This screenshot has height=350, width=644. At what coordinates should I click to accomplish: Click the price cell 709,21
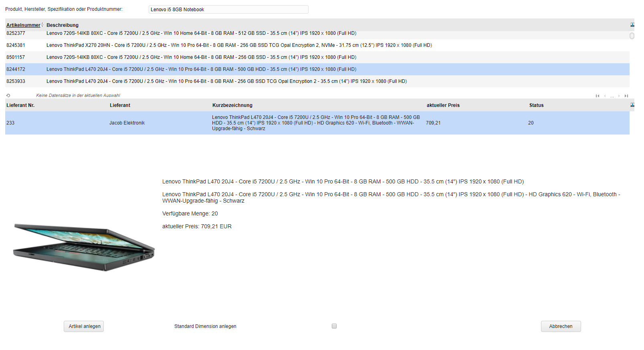(433, 123)
